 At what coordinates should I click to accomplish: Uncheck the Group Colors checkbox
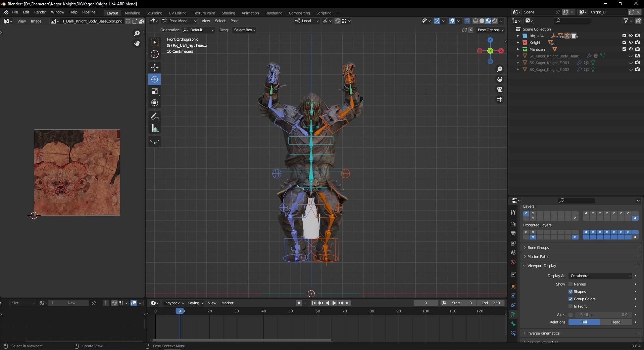coord(571,299)
